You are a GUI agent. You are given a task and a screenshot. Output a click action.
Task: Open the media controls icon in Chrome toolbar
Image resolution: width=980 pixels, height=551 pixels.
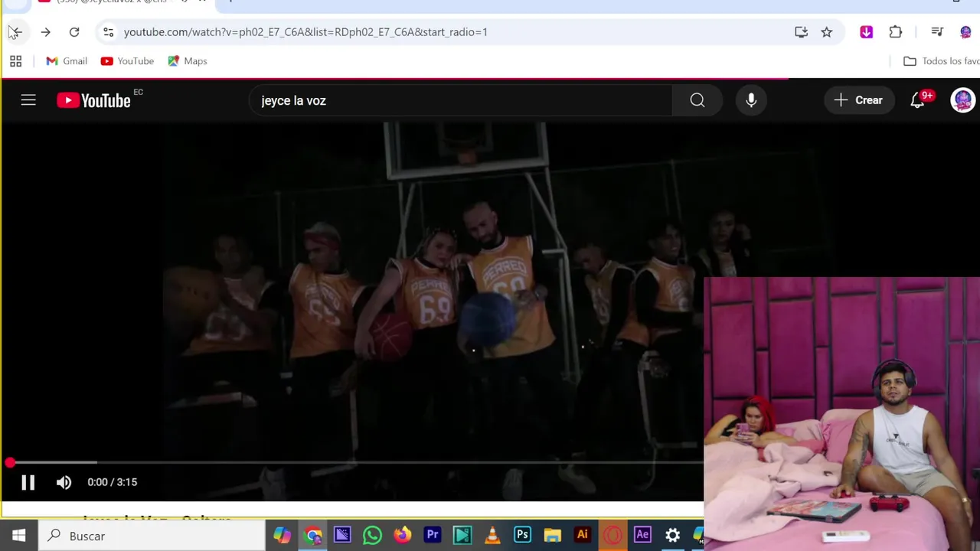click(937, 32)
